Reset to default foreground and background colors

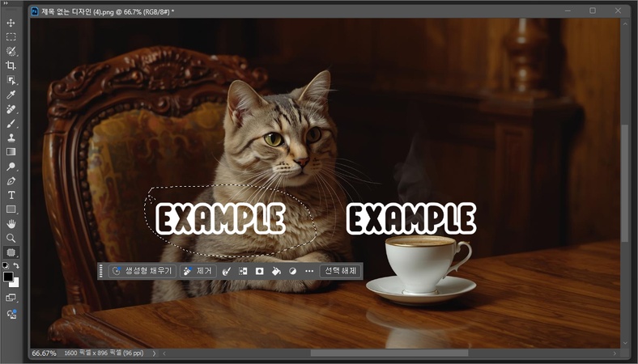point(5,265)
